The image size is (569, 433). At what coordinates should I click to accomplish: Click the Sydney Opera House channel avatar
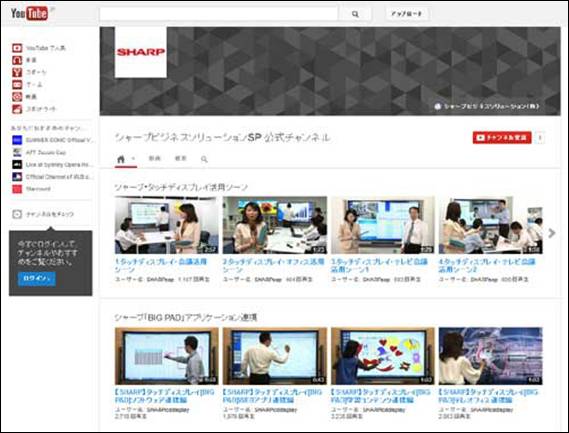click(17, 164)
